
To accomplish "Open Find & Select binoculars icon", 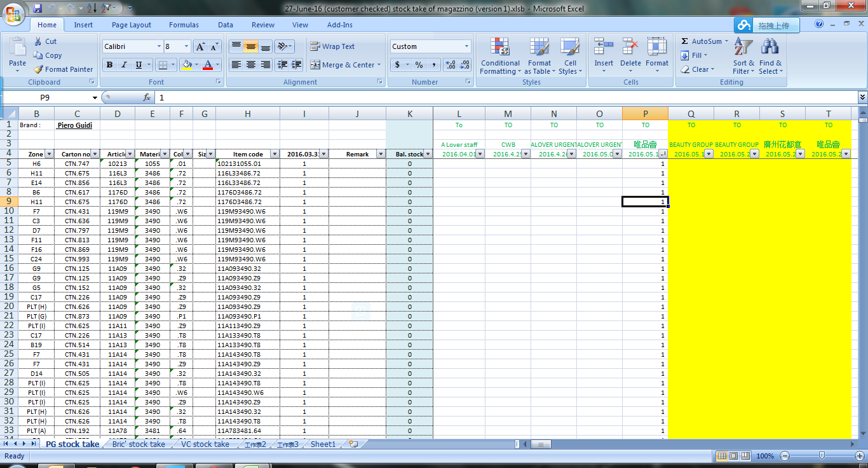I will click(x=770, y=48).
